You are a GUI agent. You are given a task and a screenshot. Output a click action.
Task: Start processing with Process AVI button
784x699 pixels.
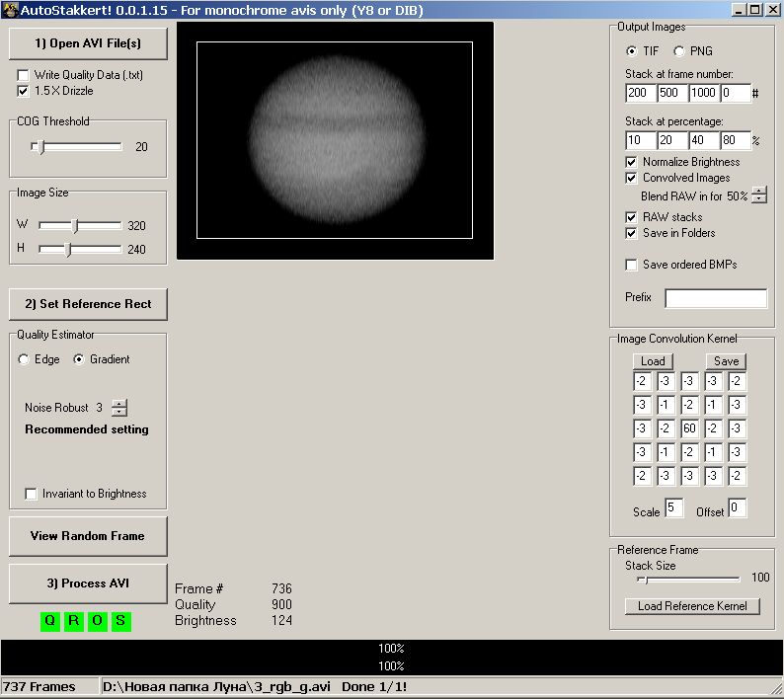[88, 583]
